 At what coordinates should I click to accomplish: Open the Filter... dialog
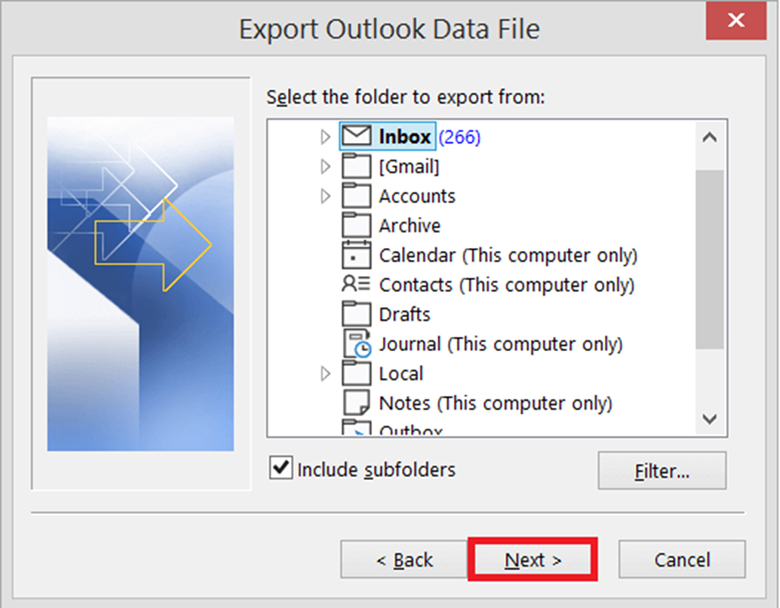pyautogui.click(x=662, y=471)
